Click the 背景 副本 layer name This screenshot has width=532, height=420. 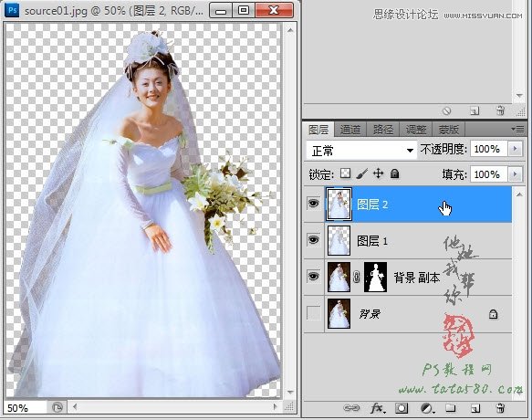point(417,278)
